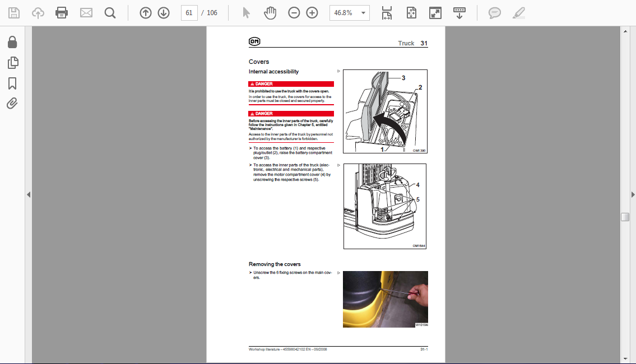636x364 pixels.
Task: Click the motor compartment cover diagram
Action: click(x=385, y=206)
